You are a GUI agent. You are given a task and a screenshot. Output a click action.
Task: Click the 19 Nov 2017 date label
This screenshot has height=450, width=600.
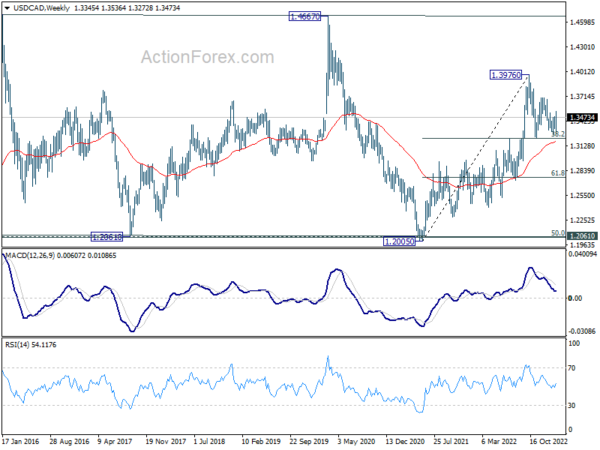tap(165, 441)
